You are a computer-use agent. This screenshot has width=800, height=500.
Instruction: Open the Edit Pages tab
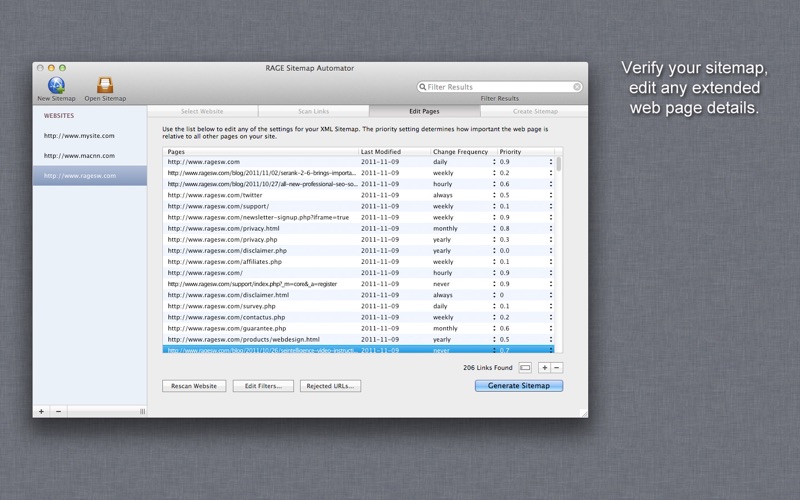point(424,111)
